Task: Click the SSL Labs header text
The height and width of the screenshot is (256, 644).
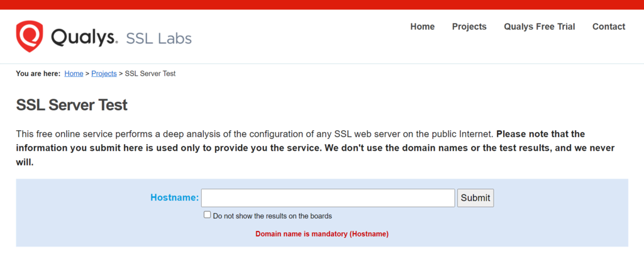Action: [158, 38]
